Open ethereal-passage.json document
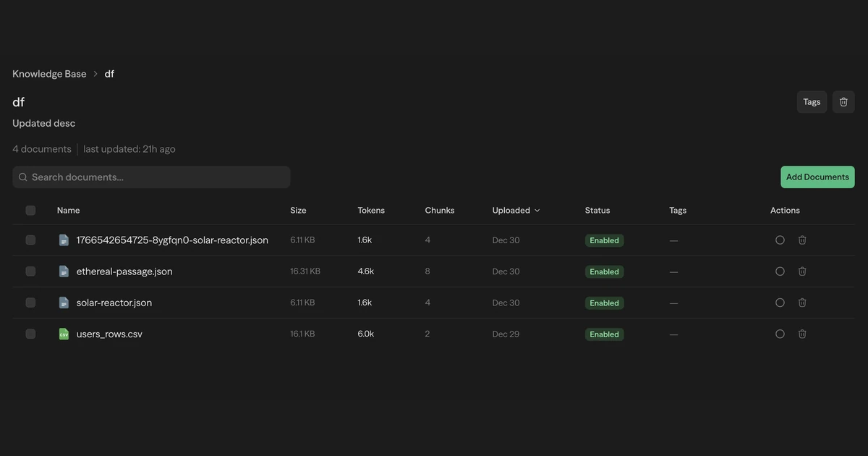 pos(124,271)
